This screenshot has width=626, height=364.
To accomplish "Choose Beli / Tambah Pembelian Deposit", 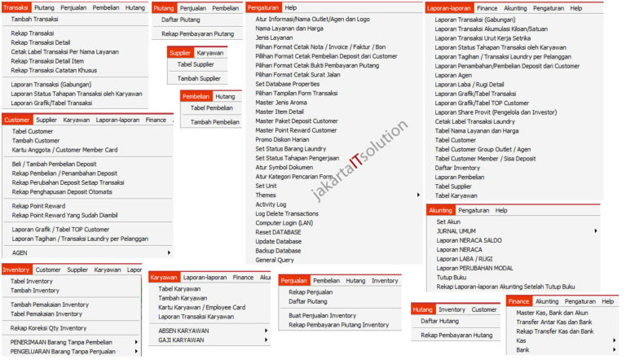I will (54, 164).
